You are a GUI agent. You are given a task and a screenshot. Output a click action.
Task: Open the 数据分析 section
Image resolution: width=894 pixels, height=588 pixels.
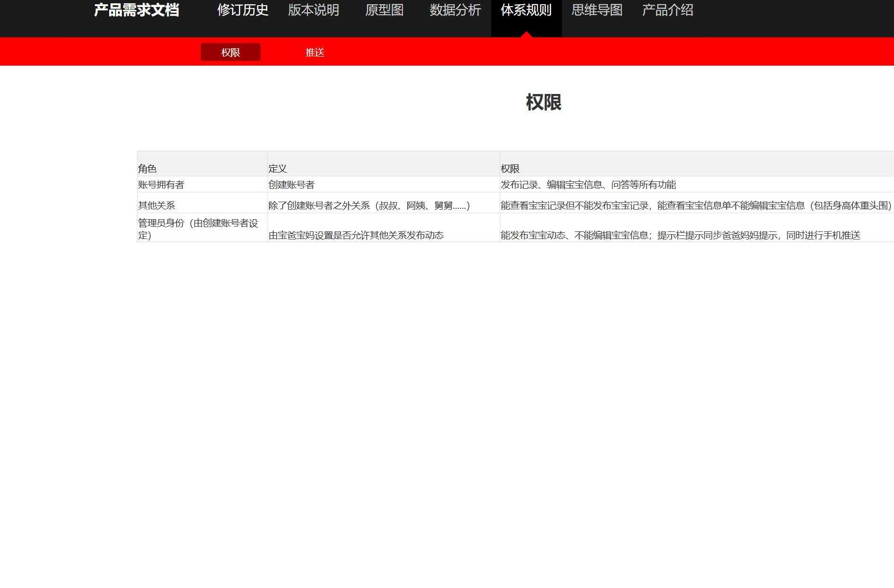[454, 10]
